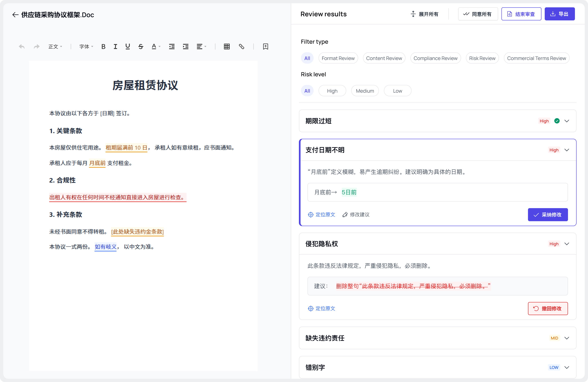588x382 pixels.
Task: Open the 正文 paragraph style dropdown
Action: (55, 46)
